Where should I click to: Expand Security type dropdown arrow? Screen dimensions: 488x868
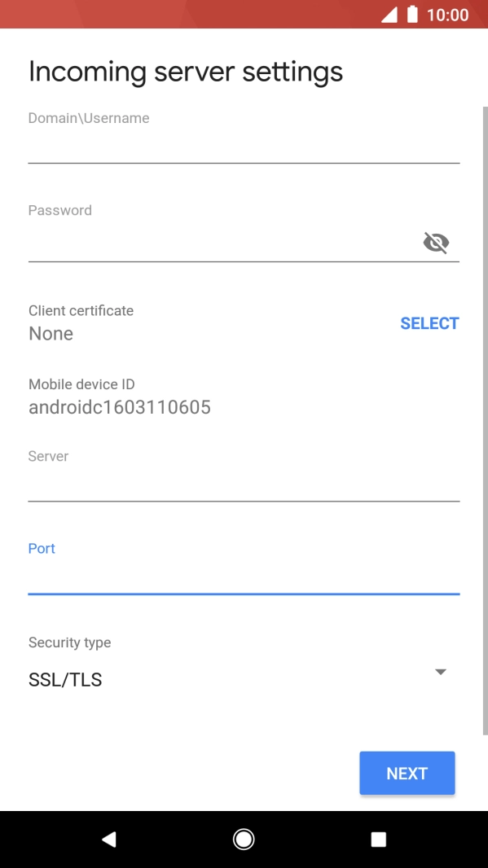click(441, 672)
